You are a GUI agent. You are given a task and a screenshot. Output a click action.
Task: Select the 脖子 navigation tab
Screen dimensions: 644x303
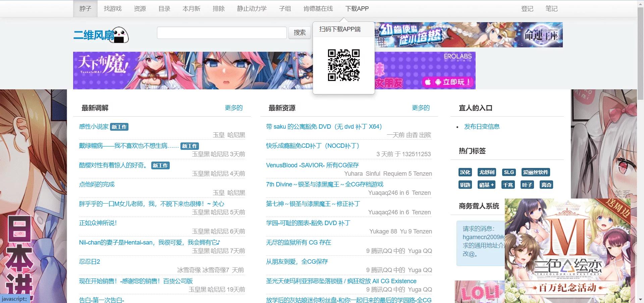[85, 9]
